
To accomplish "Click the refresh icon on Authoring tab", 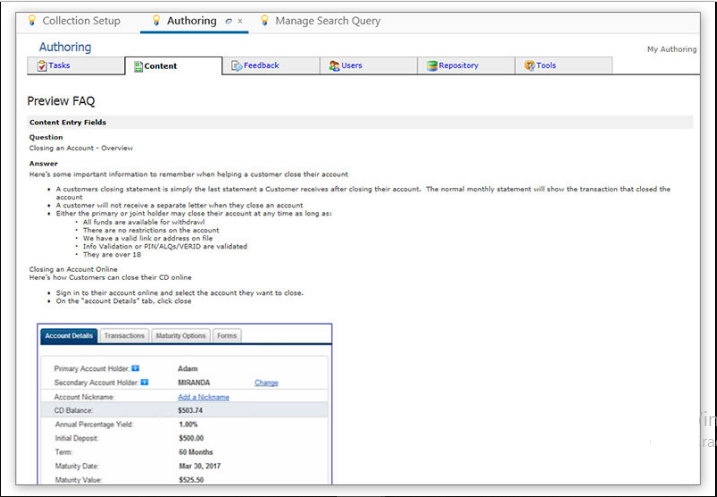I will pos(229,21).
